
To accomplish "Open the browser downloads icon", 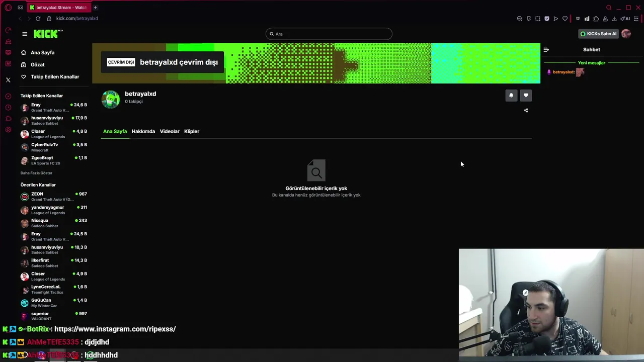I will click(x=614, y=19).
